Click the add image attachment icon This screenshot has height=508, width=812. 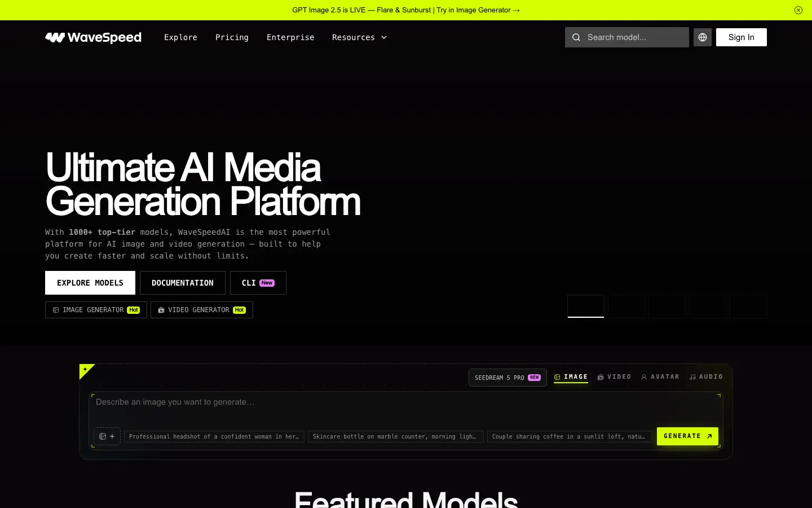[x=107, y=436]
